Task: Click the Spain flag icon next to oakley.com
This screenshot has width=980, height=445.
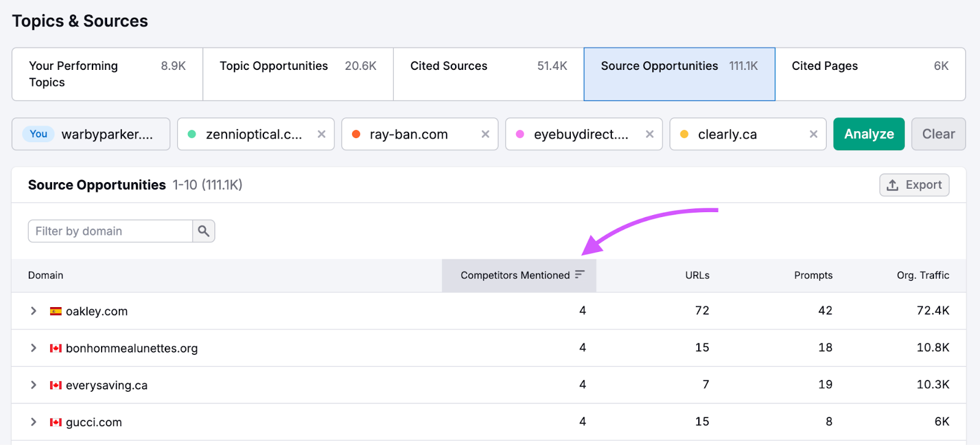Action: (56, 311)
